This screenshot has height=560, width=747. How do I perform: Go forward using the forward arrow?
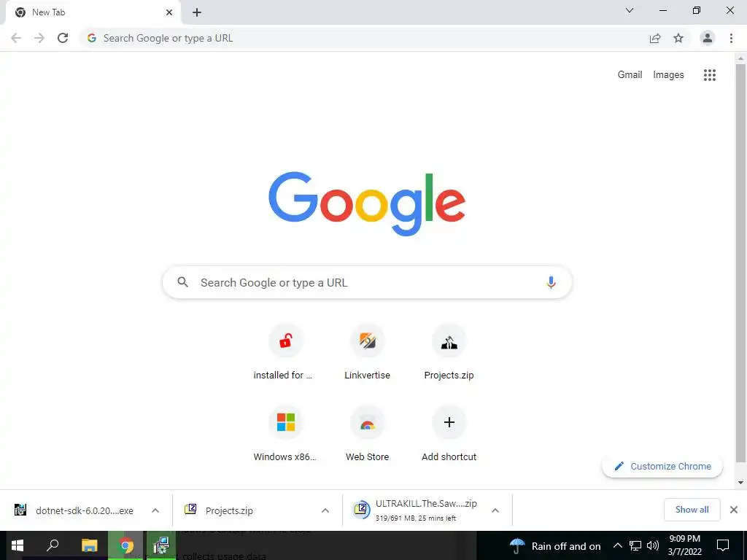[39, 38]
